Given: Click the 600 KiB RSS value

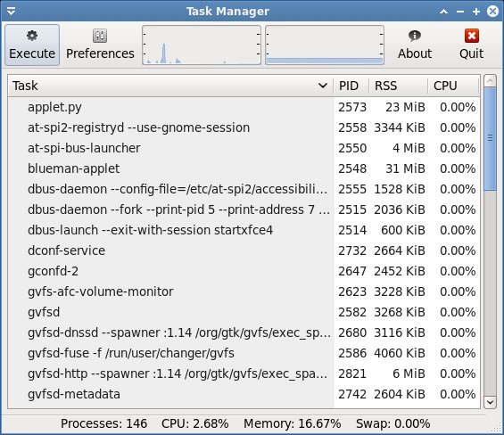Looking at the screenshot, I should click(x=403, y=230).
